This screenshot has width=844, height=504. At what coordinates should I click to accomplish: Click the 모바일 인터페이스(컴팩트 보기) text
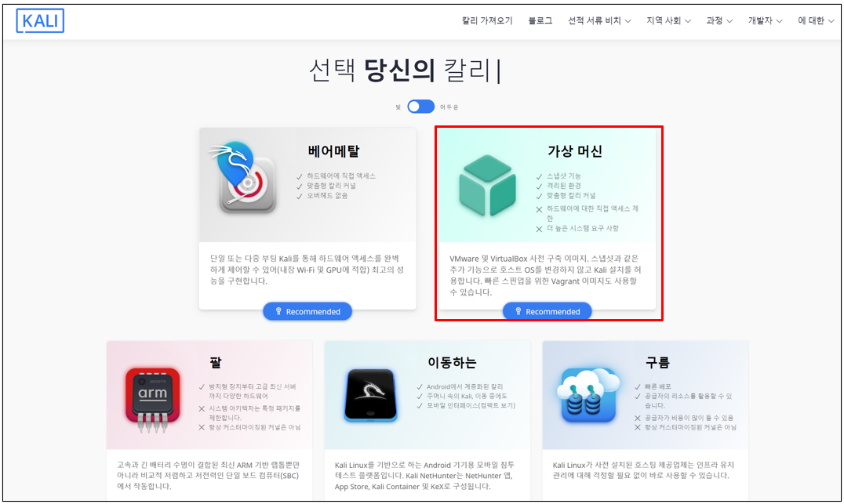pyautogui.click(x=471, y=405)
